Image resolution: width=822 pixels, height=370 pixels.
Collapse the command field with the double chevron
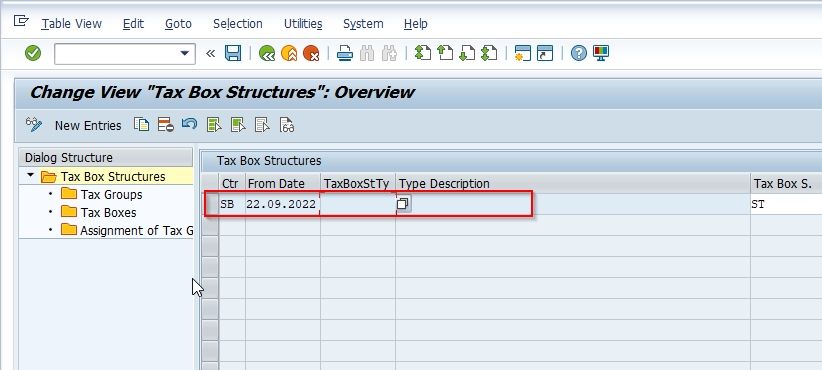point(211,53)
